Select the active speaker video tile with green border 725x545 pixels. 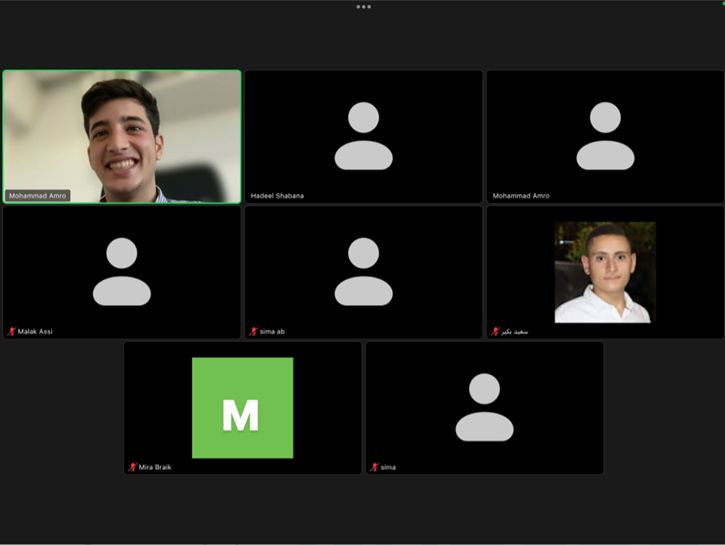(x=122, y=136)
